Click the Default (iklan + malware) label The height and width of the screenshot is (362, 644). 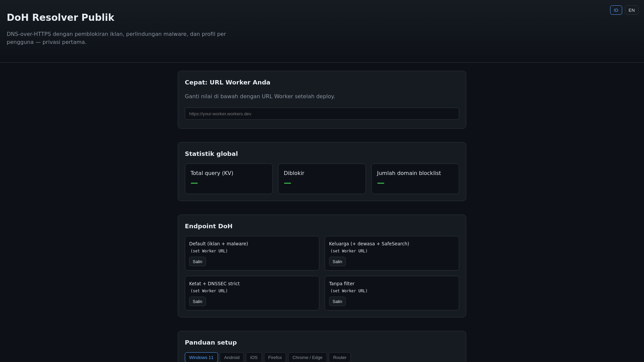pyautogui.click(x=219, y=244)
